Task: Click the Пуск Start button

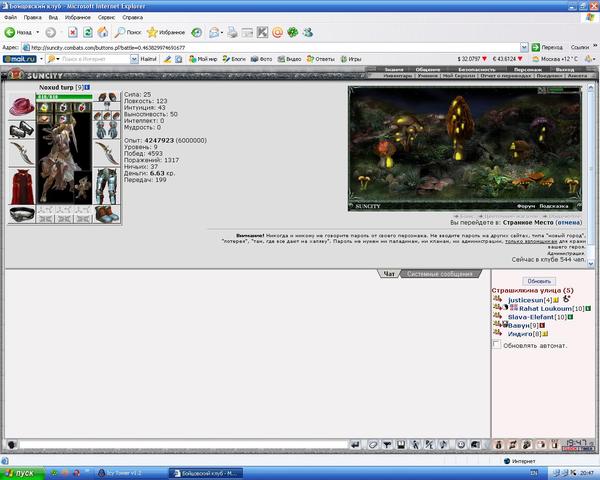Action: [x=21, y=473]
